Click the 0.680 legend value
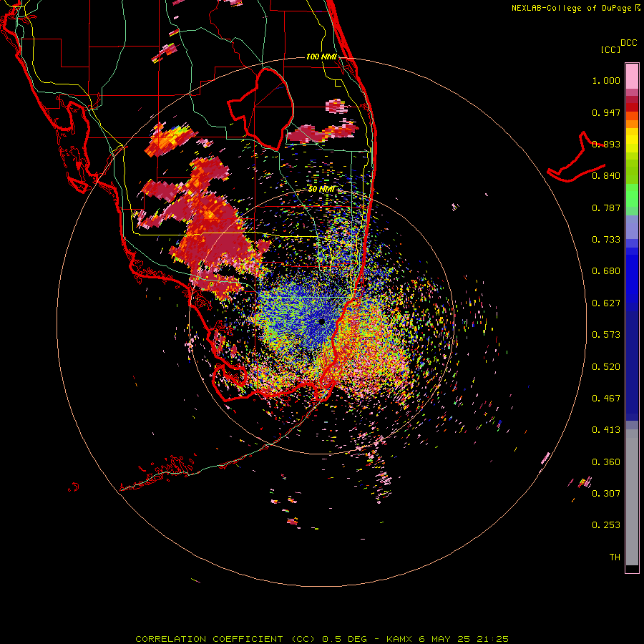Screen dimensions: 644x644 click(606, 271)
